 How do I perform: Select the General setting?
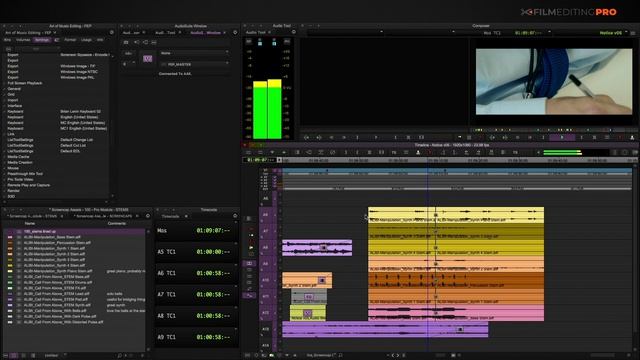click(x=14, y=89)
